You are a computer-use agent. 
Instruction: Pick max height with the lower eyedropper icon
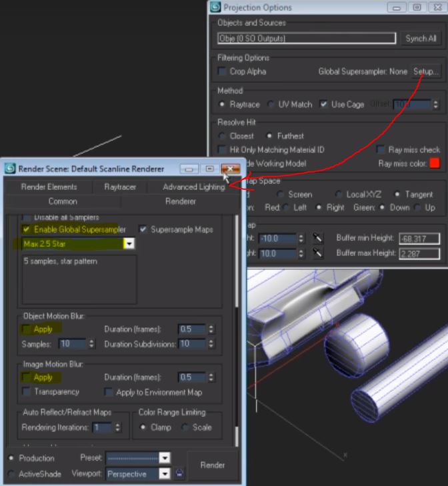317,253
